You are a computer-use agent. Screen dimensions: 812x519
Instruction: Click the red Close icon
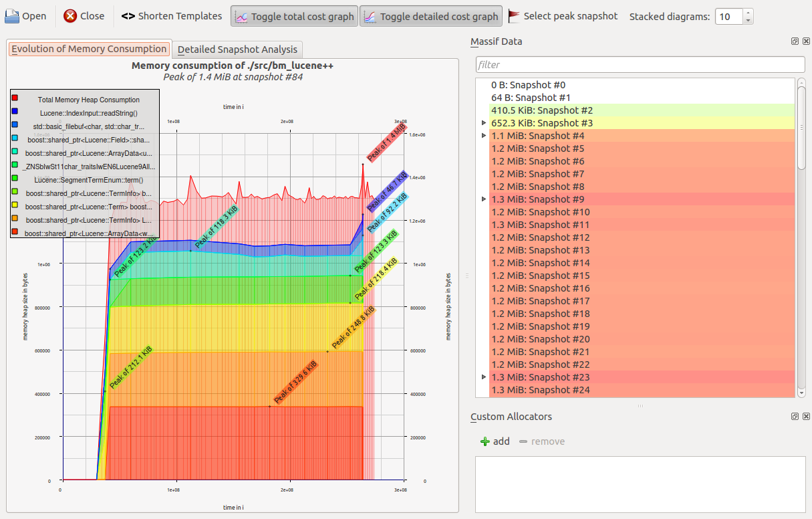click(70, 16)
